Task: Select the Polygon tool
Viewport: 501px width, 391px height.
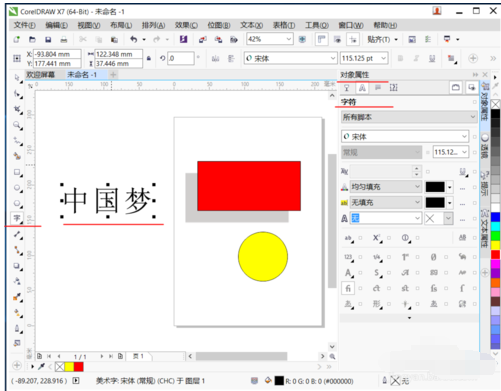Action: point(17,203)
